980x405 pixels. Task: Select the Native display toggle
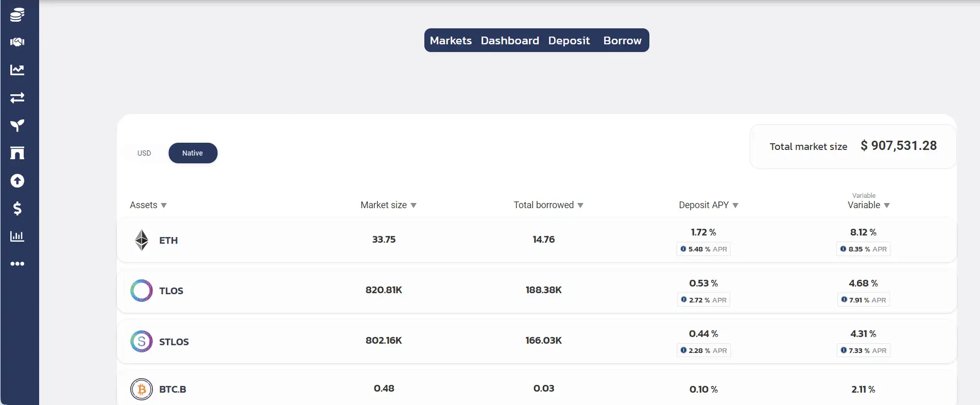(193, 153)
